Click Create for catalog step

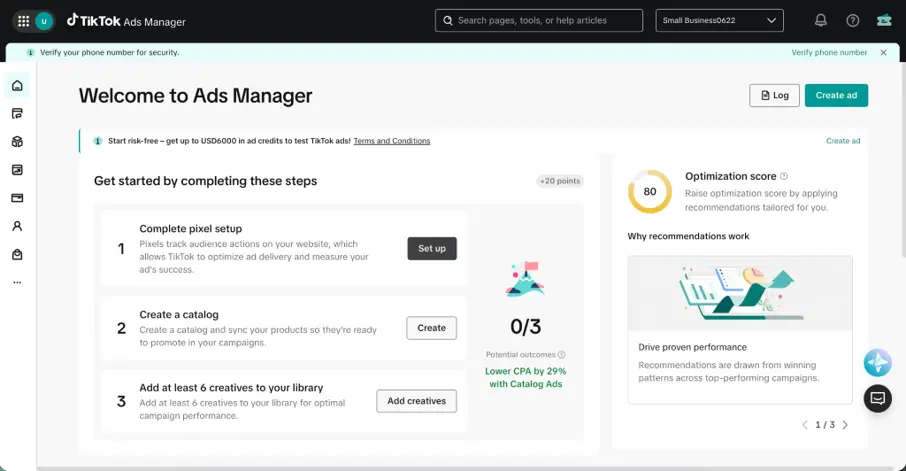click(x=431, y=328)
